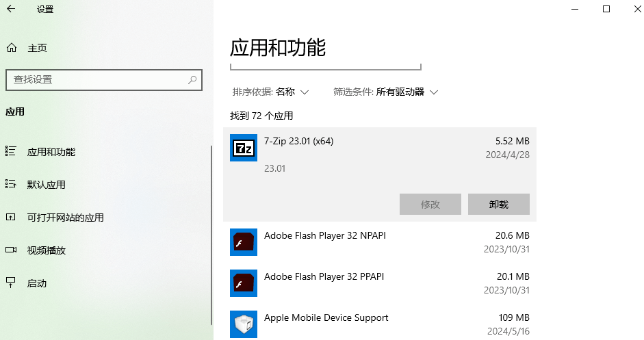The width and height of the screenshot is (644, 340).
Task: Click the back arrow in Settings
Action: [x=11, y=10]
